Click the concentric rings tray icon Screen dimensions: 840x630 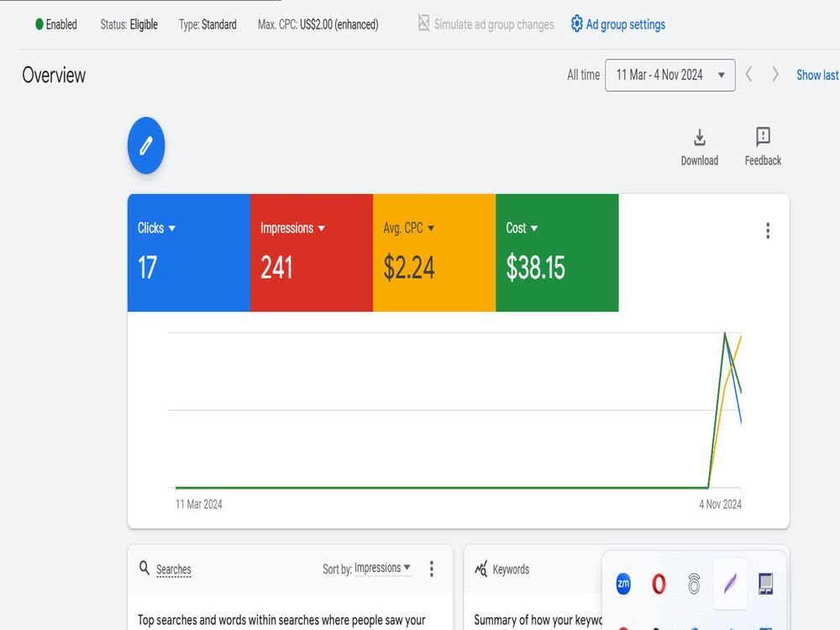pos(694,584)
